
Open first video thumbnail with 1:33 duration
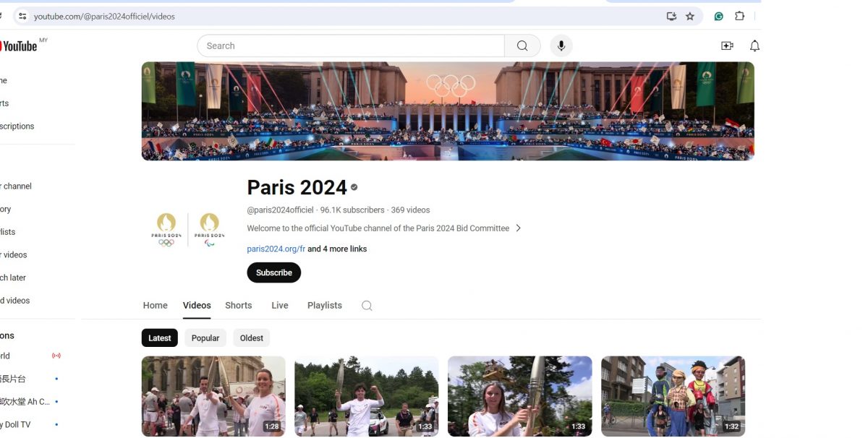point(367,396)
